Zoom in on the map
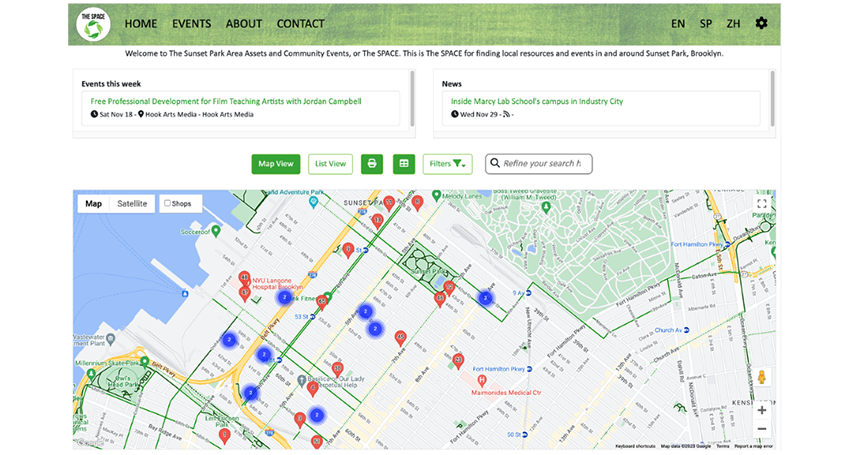850x455 pixels. (x=761, y=410)
